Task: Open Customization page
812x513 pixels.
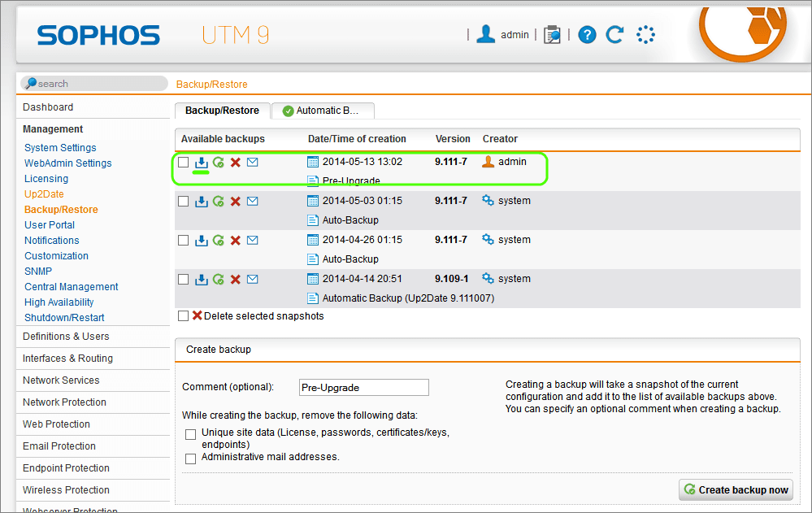Action: pyautogui.click(x=56, y=256)
